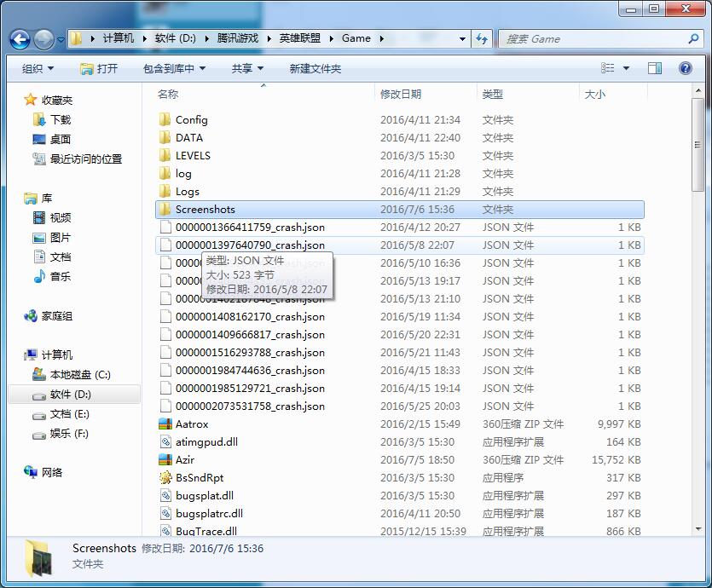Select 英雄联盟 in the address breadcrumb

(299, 38)
